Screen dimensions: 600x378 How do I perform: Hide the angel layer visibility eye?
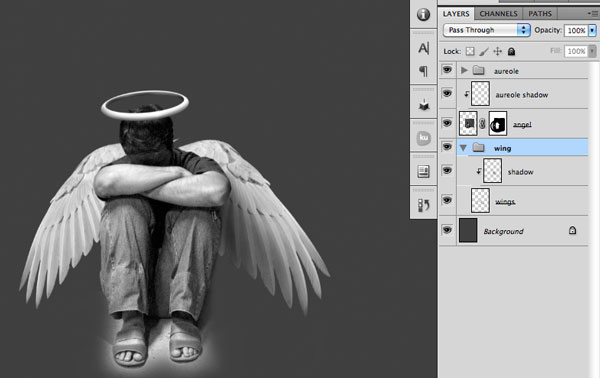(447, 123)
